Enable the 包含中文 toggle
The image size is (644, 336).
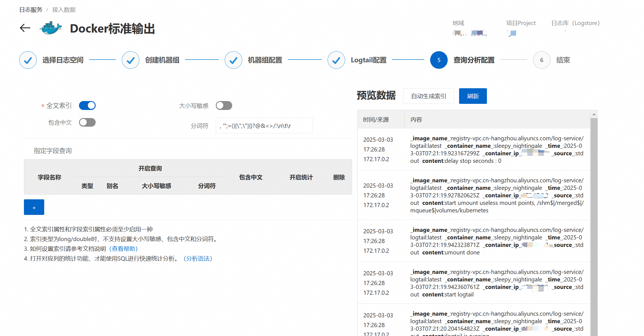(x=87, y=122)
